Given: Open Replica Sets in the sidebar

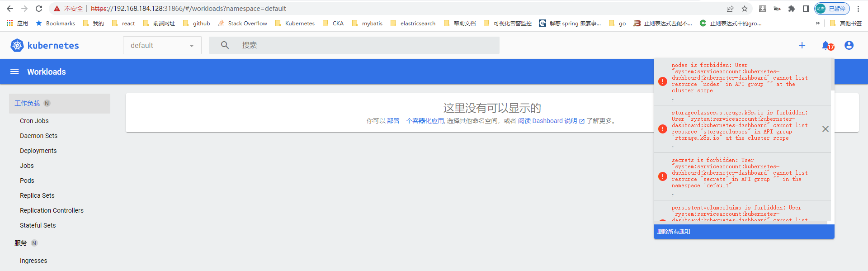Looking at the screenshot, I should (x=37, y=195).
